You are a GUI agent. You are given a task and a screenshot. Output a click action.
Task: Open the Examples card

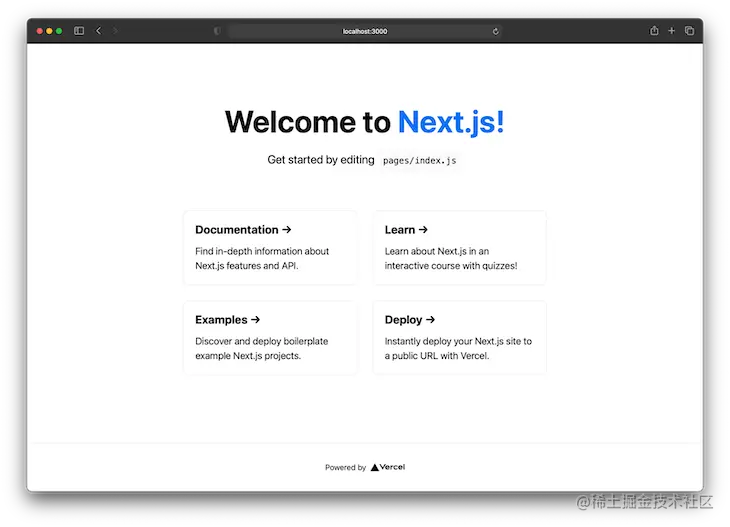click(270, 338)
